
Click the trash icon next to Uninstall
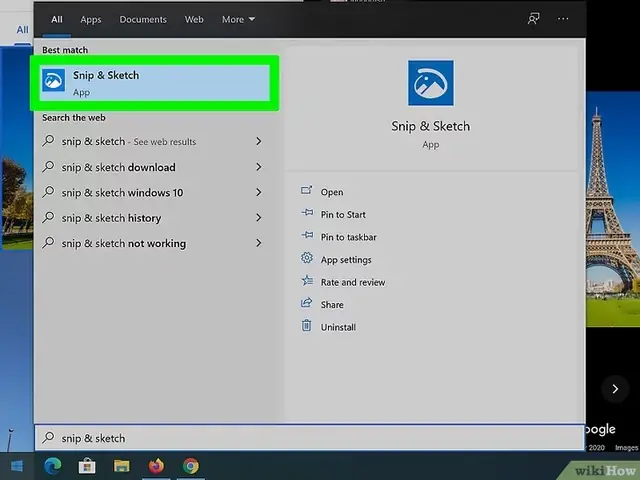(307, 325)
